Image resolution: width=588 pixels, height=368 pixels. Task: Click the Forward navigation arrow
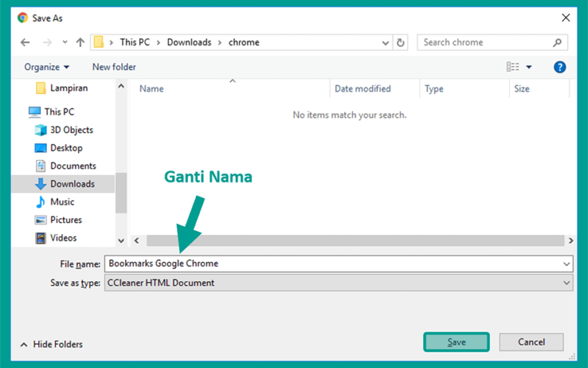47,43
